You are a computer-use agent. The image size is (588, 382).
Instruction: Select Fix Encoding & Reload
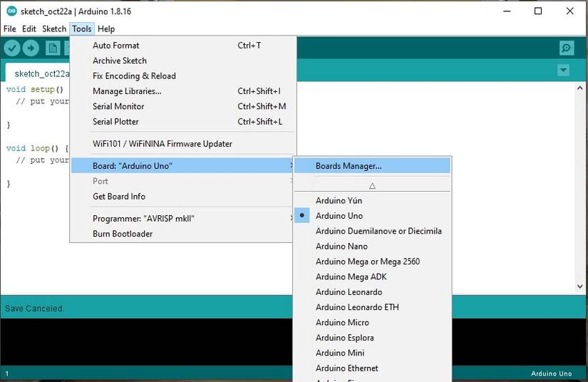pyautogui.click(x=182, y=76)
